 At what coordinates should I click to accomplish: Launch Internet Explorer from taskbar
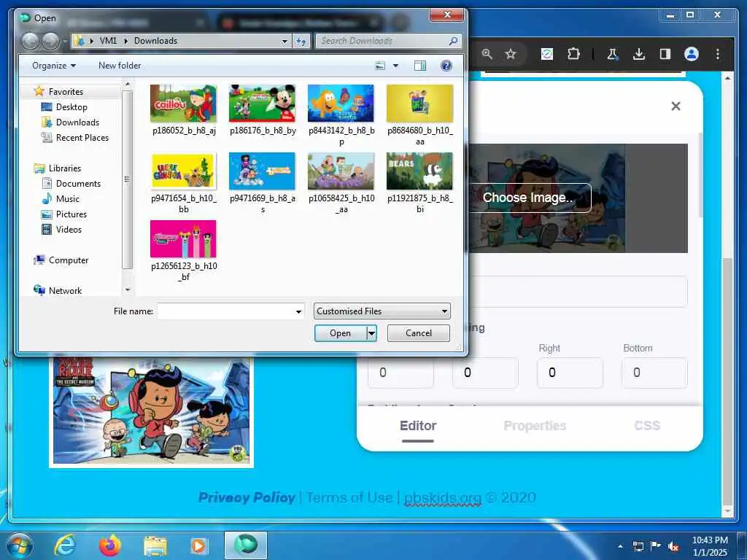pyautogui.click(x=65, y=545)
